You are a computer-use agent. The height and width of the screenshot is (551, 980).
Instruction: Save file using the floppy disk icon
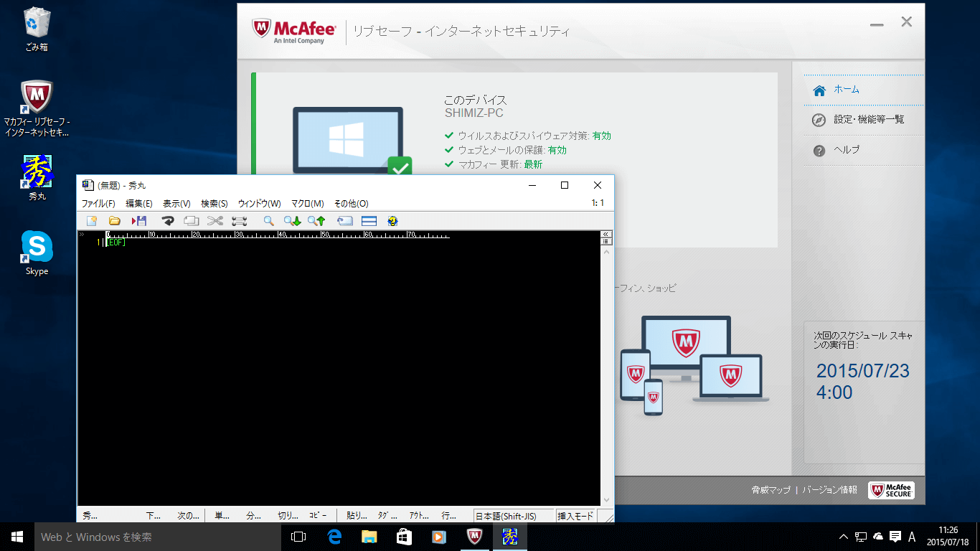[139, 221]
